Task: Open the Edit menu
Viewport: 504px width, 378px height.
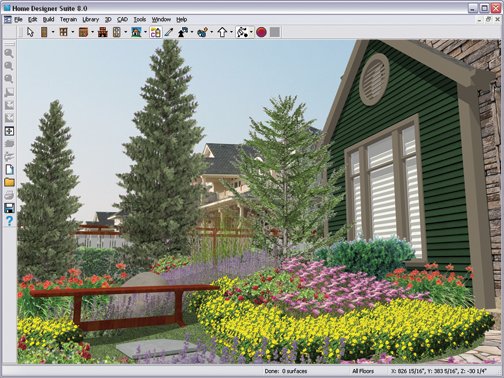Action: 33,19
